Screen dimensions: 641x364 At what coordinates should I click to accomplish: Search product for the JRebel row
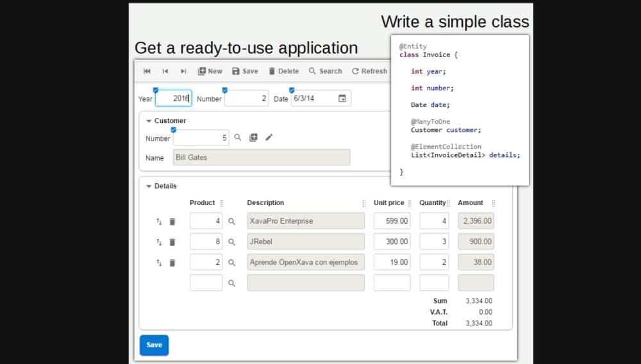pos(232,242)
